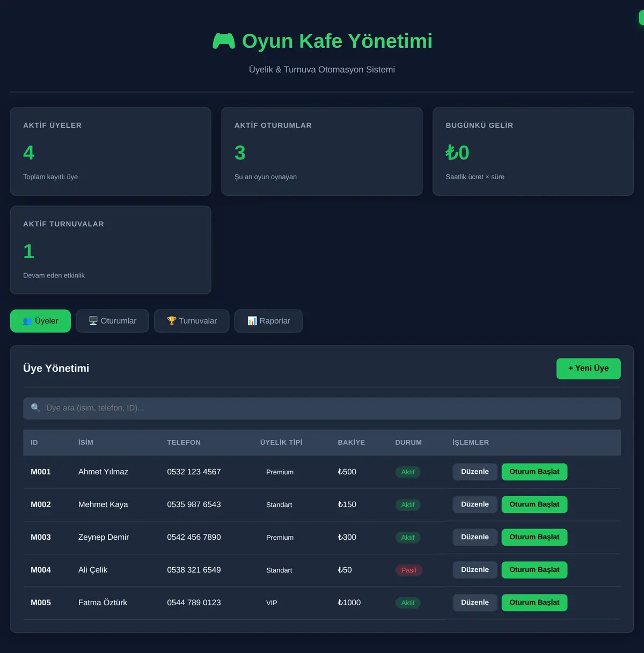Screen dimensions: 644x653
Task: Click Oturum Başlat in the M003 row
Action: coord(535,537)
